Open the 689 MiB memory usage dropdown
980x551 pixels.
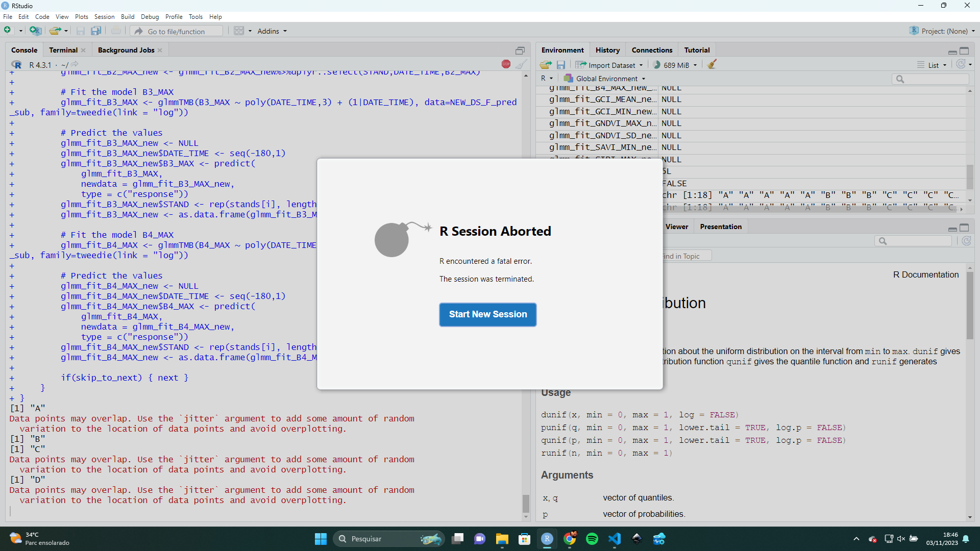click(x=675, y=65)
